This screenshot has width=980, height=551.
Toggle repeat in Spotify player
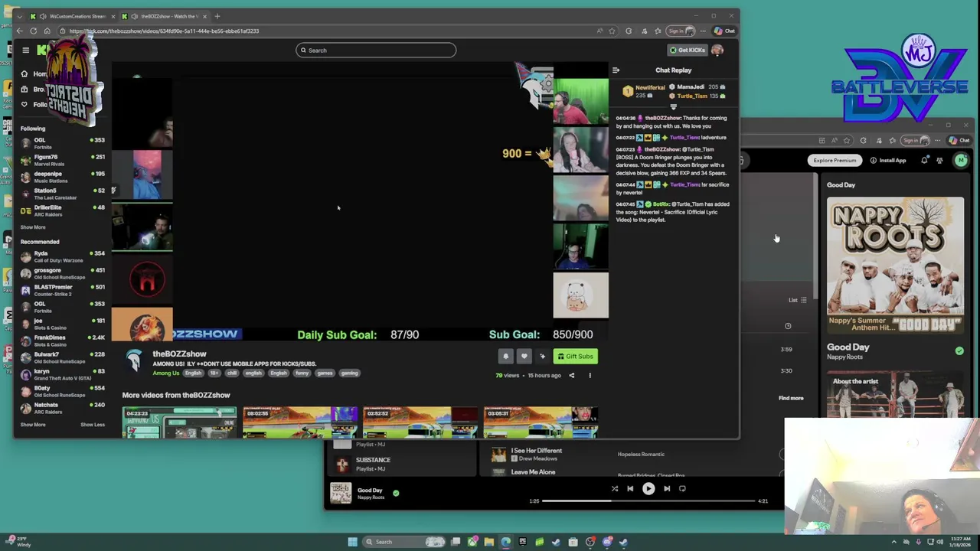click(x=682, y=488)
